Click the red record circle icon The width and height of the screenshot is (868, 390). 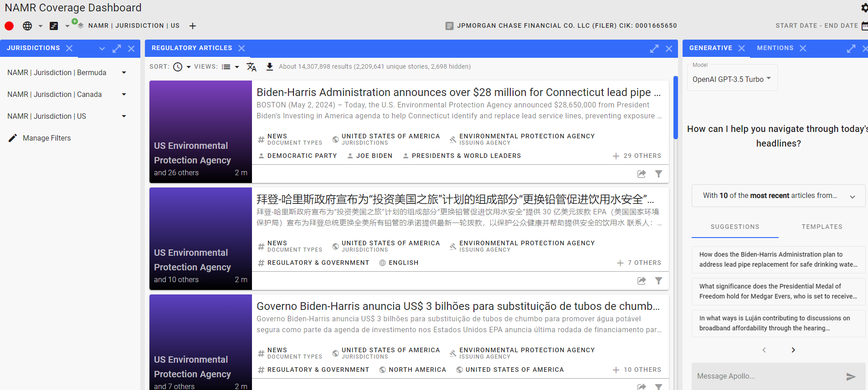click(9, 26)
